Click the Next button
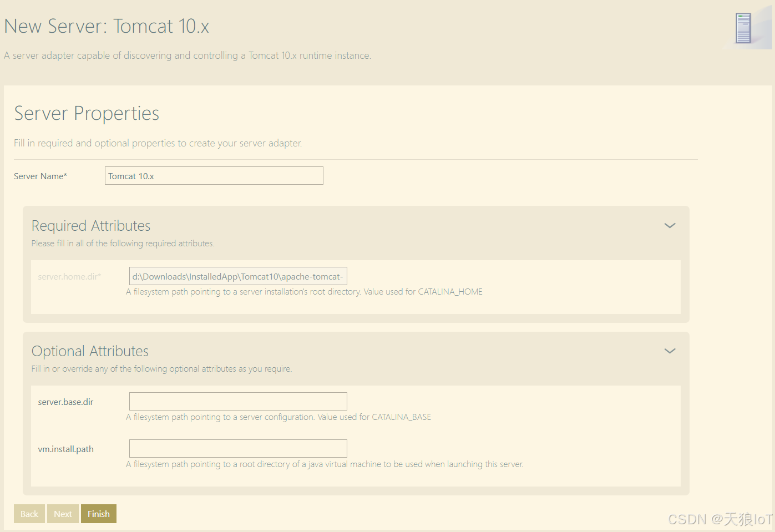Viewport: 775px width, 532px height. pyautogui.click(x=63, y=514)
